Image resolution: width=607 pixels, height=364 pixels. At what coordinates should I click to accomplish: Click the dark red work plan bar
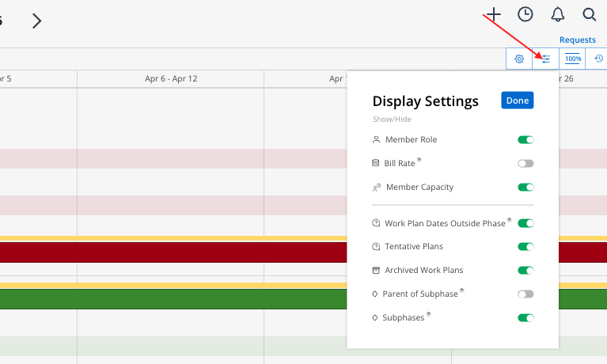pos(158,252)
